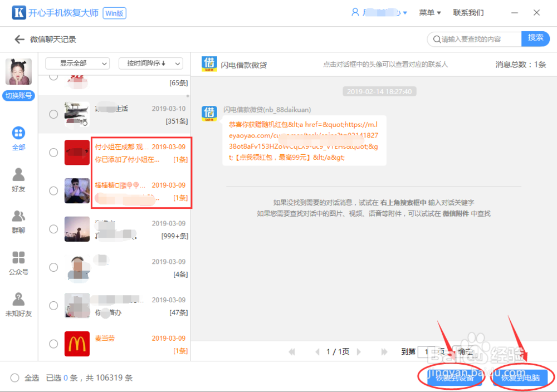The height and width of the screenshot is (392, 557).
Task: Click the back arrow beside 微信聊天记录
Action: point(19,38)
